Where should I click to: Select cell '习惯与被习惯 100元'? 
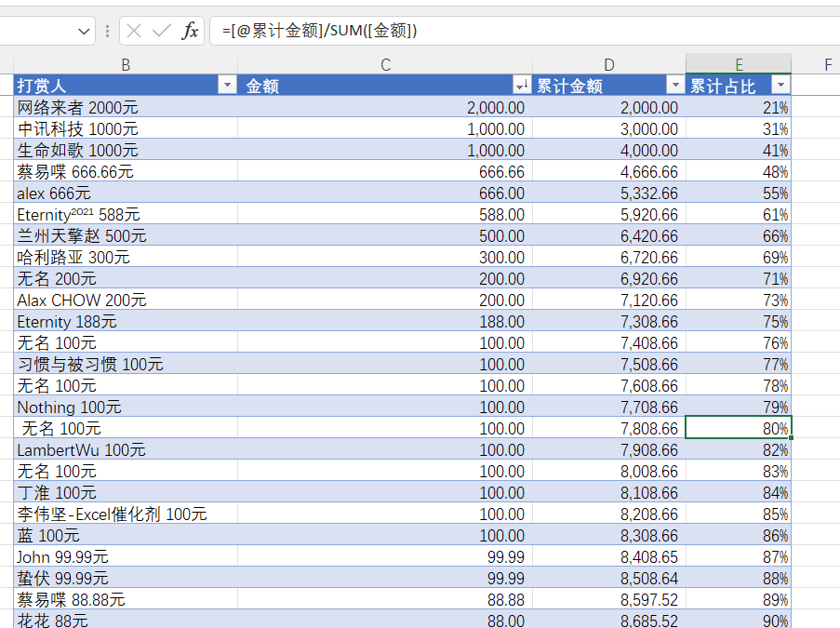[x=126, y=365]
